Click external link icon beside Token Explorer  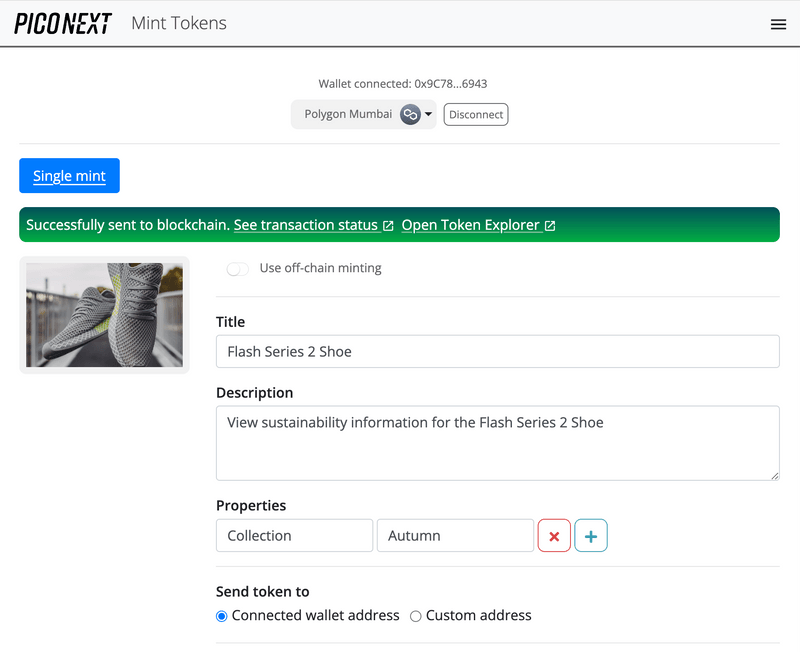[550, 226]
